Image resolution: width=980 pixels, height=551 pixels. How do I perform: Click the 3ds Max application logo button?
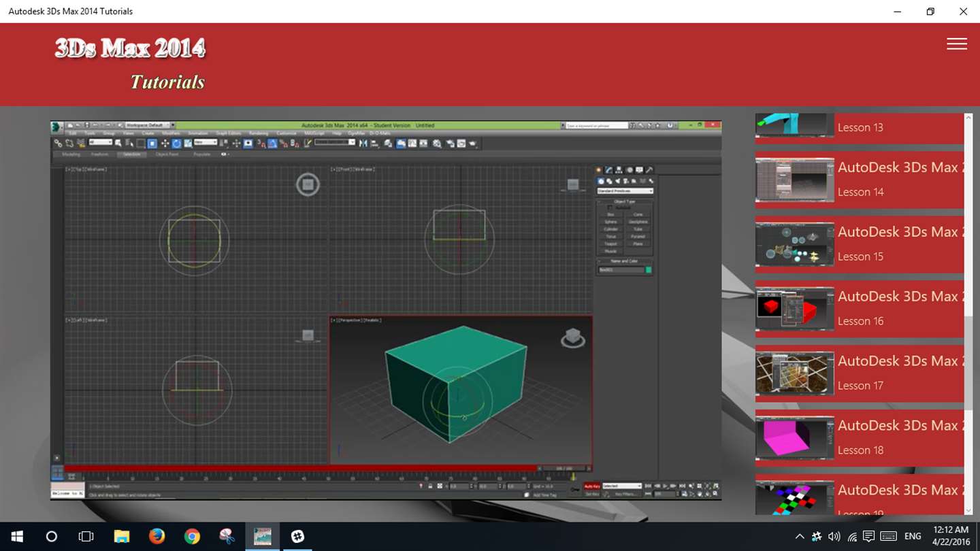tap(57, 126)
